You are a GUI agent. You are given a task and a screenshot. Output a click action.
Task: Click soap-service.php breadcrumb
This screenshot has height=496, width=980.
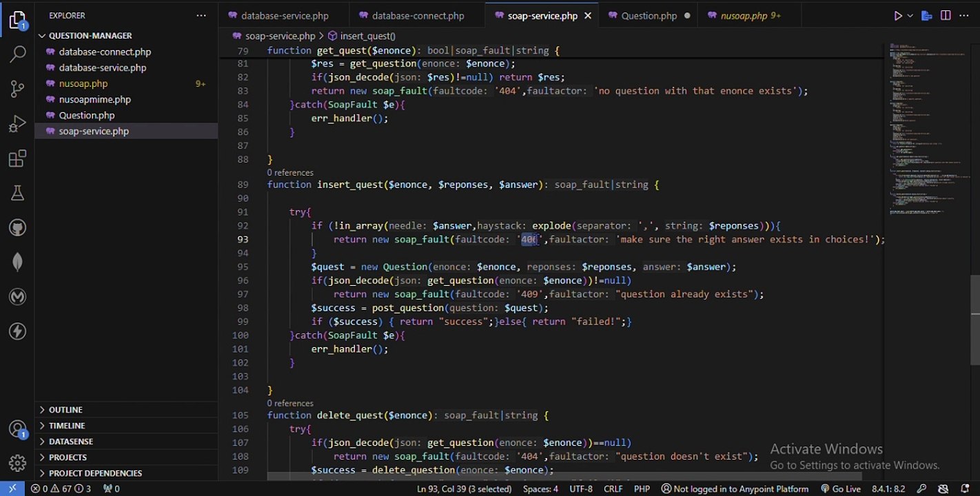273,36
